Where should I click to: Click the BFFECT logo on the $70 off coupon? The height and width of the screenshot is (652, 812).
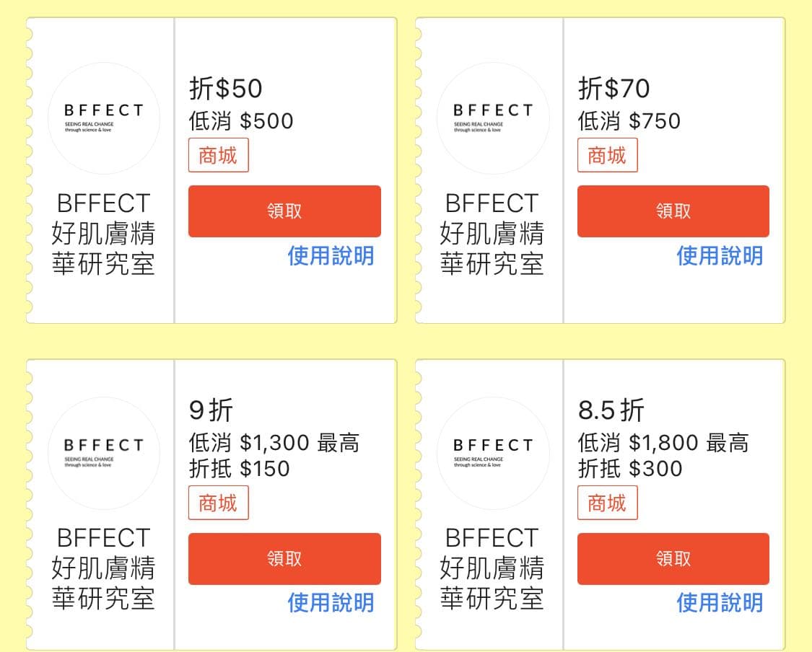click(493, 118)
